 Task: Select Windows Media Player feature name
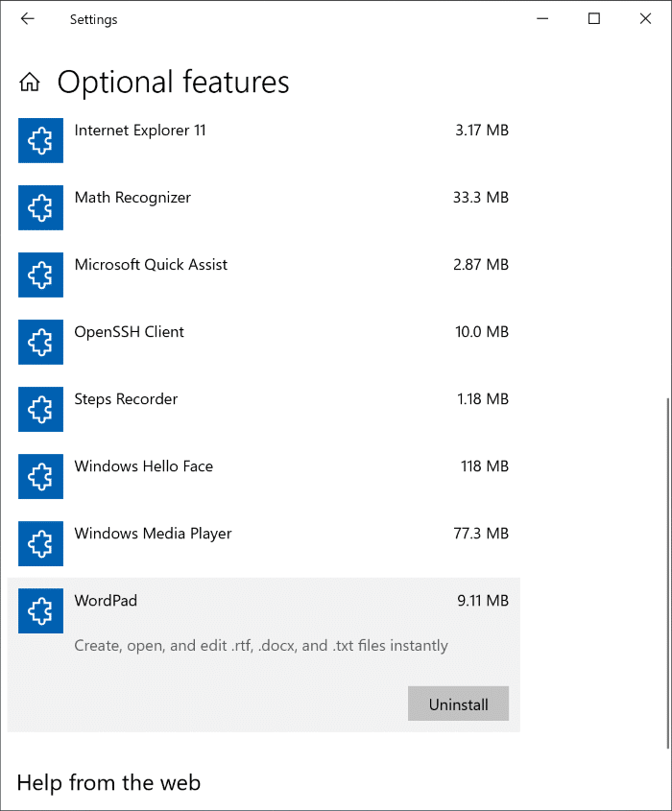154,534
